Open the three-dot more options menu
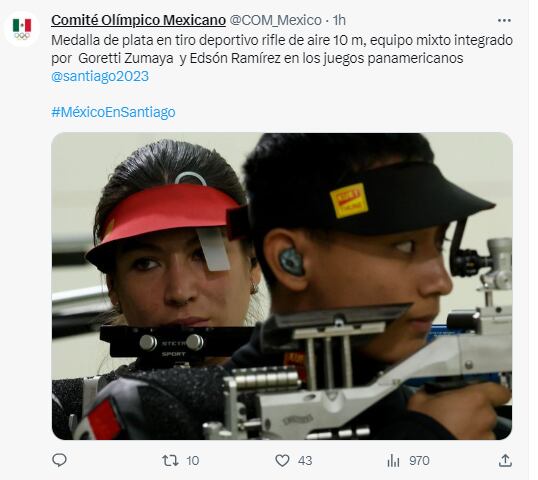The width and height of the screenshot is (538, 480). tap(504, 21)
